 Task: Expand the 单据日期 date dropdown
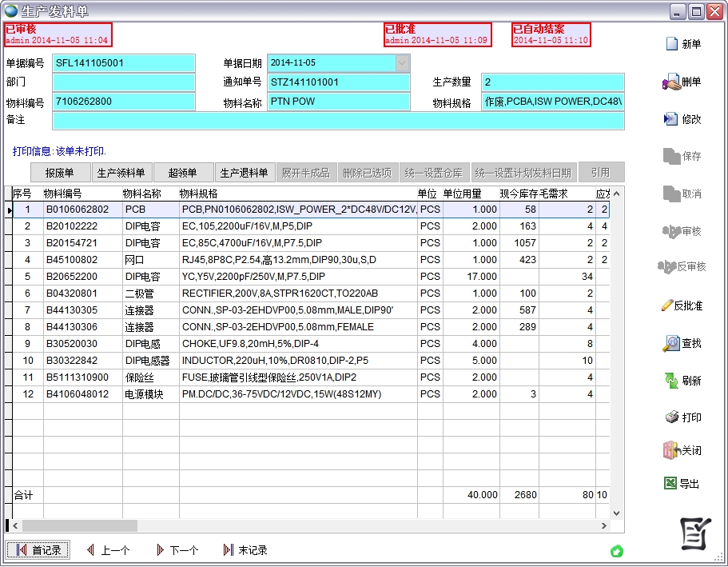pos(402,62)
